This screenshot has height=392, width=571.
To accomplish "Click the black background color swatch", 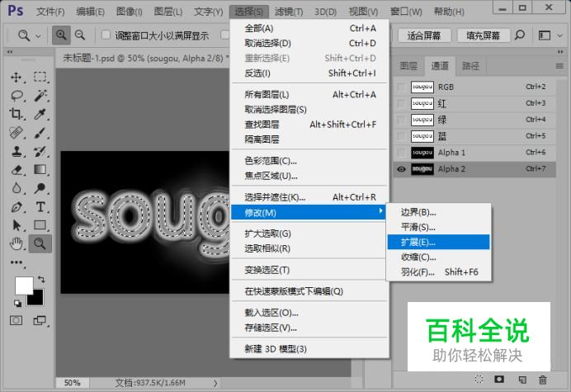I will coord(37,299).
